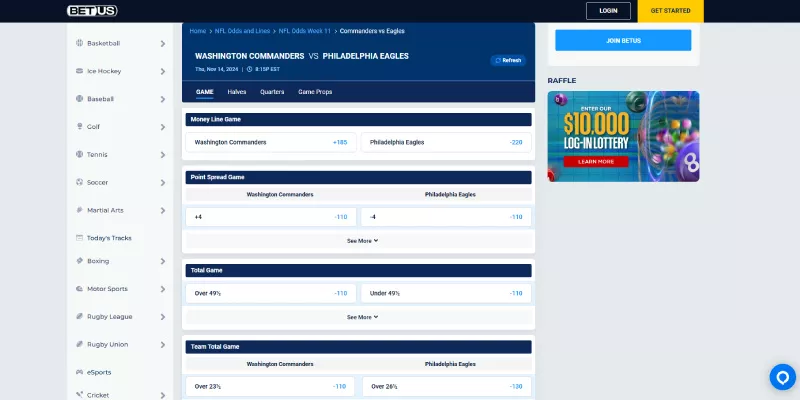Expand See More under Point Spread
This screenshot has width=800, height=400.
coord(362,241)
